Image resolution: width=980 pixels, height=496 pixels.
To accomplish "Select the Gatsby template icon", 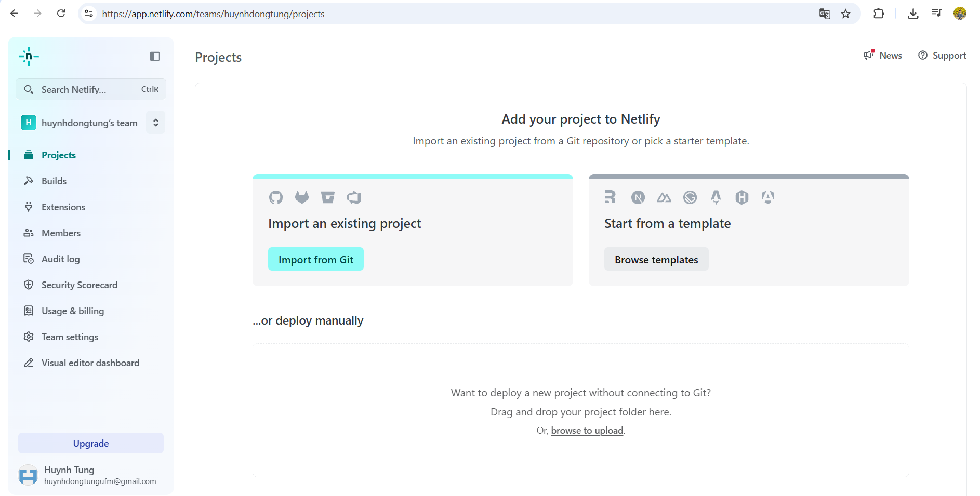I will pos(690,197).
